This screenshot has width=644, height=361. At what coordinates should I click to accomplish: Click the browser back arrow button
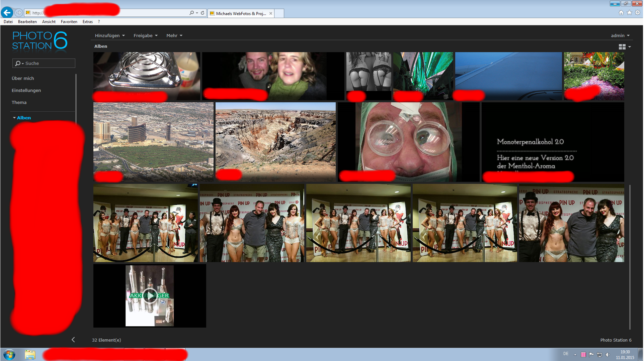(x=7, y=13)
